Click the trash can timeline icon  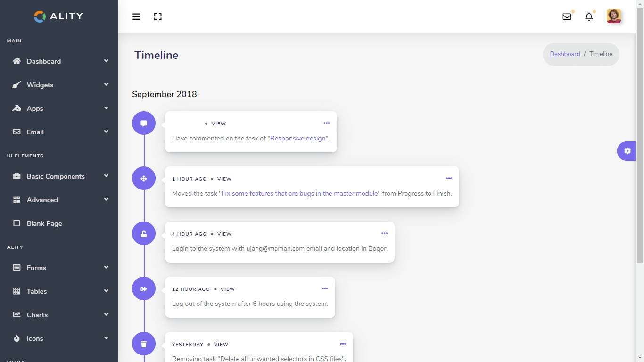[144, 344]
